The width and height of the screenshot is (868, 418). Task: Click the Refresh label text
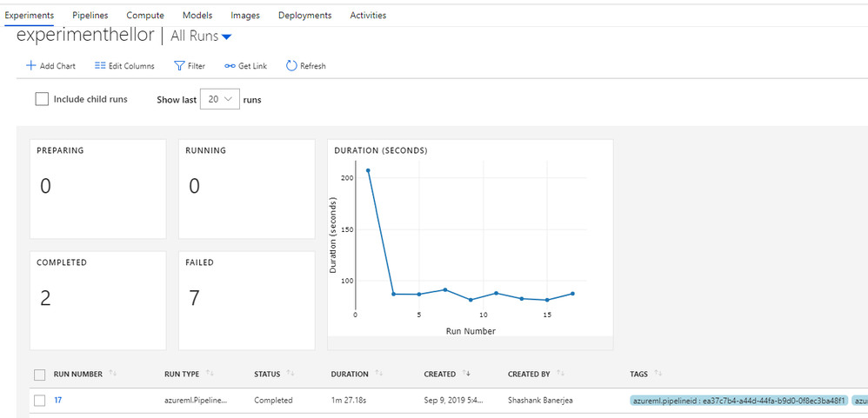pos(313,66)
